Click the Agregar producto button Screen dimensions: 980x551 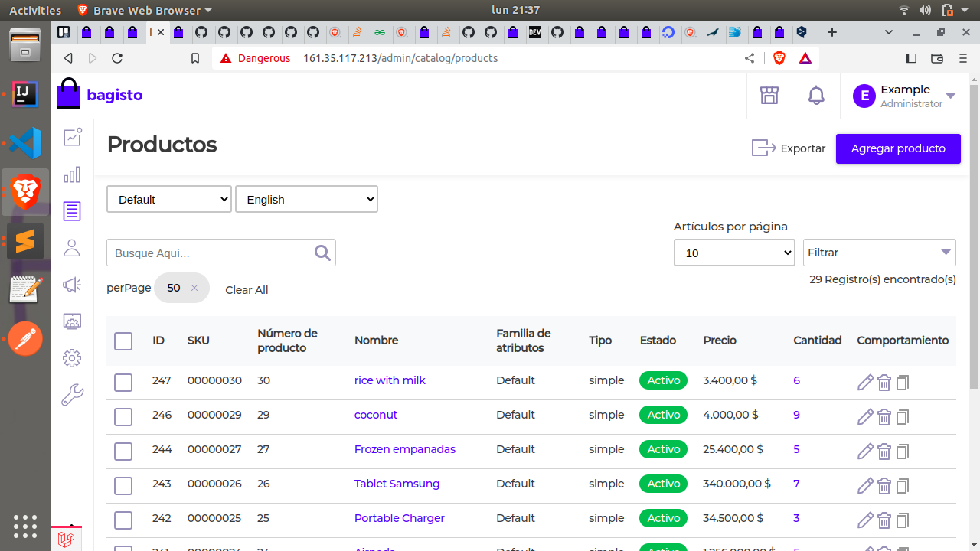coord(898,148)
